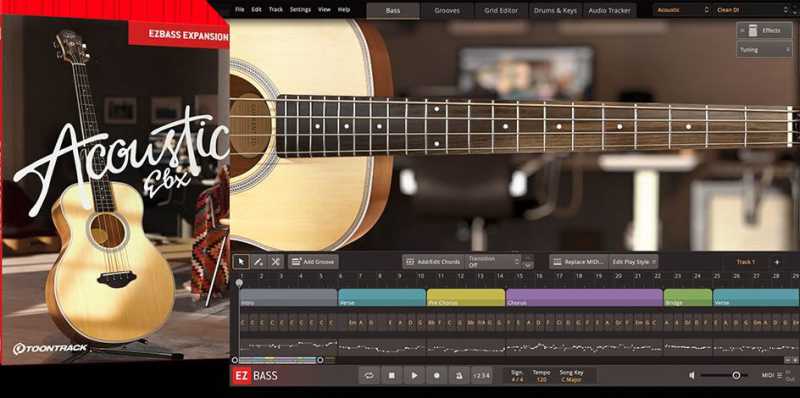The image size is (800, 398).
Task: Select the purple Chorus block
Action: [585, 298]
